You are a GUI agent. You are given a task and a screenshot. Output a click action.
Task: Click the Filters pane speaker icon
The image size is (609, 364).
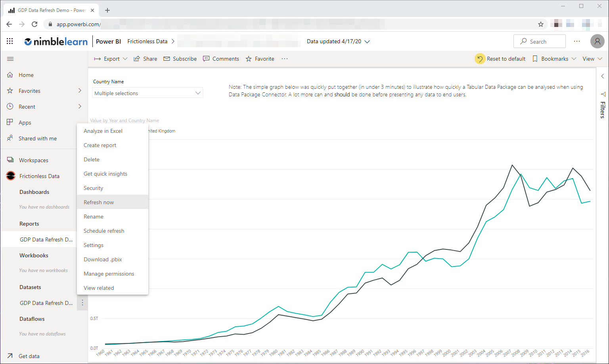pos(603,94)
